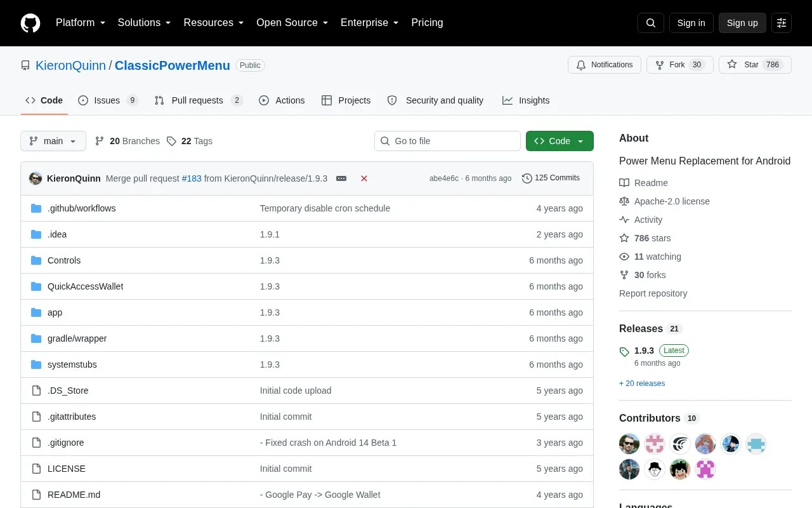Click the search magnifier button
The width and height of the screenshot is (812, 508).
tap(651, 23)
